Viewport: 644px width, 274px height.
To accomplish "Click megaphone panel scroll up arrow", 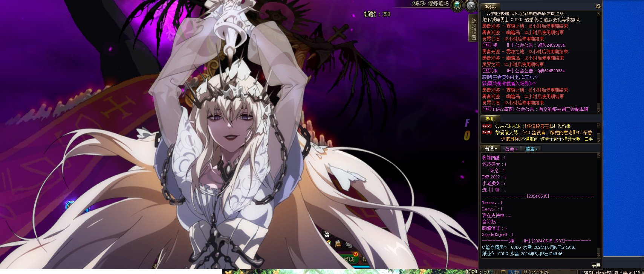I will tap(599, 126).
